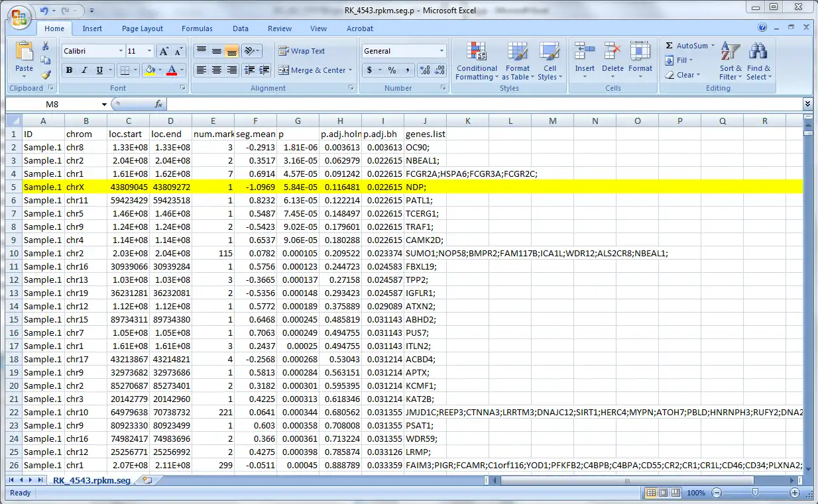Click the insert function fx icon

[x=158, y=105]
